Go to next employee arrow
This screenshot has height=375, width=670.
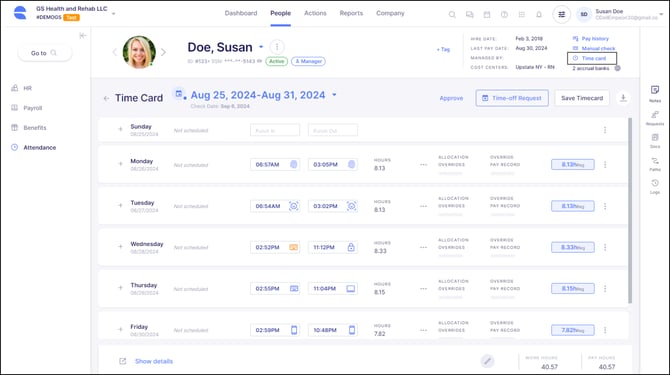[x=163, y=52]
